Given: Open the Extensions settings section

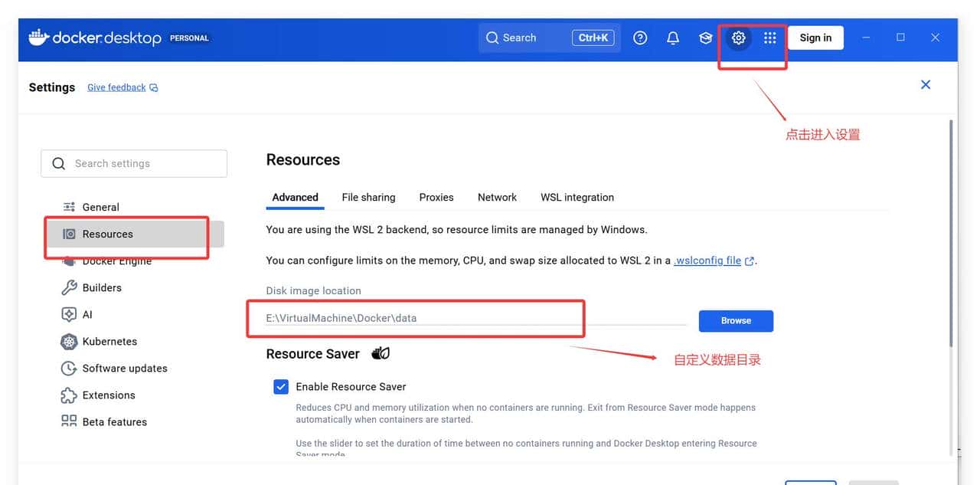Looking at the screenshot, I should 106,395.
